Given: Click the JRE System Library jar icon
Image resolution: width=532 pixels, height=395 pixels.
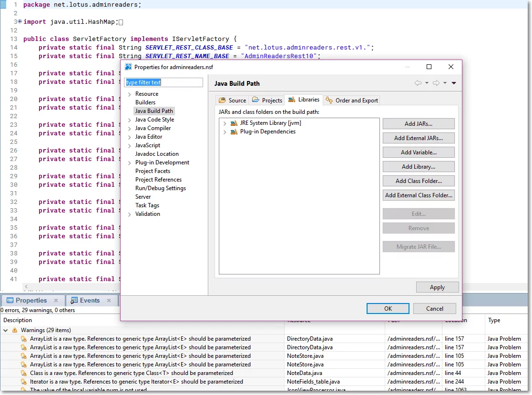Looking at the screenshot, I should click(234, 123).
